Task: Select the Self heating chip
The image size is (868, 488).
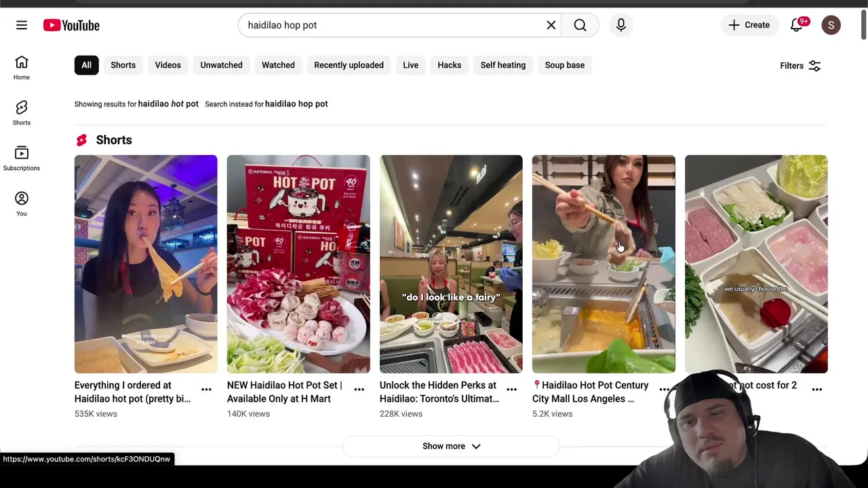Action: pos(502,65)
